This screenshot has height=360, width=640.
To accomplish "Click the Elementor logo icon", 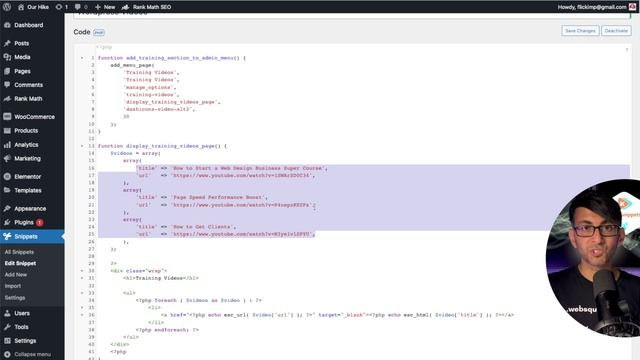I will coord(7,177).
